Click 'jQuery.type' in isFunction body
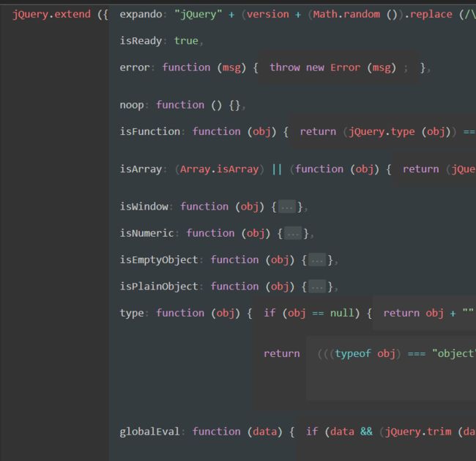 pyautogui.click(x=382, y=132)
